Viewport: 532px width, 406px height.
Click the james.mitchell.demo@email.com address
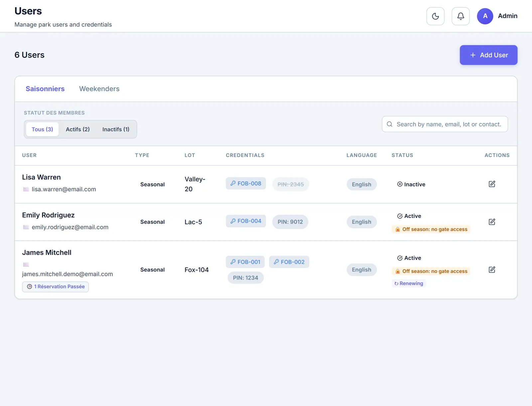(x=67, y=274)
